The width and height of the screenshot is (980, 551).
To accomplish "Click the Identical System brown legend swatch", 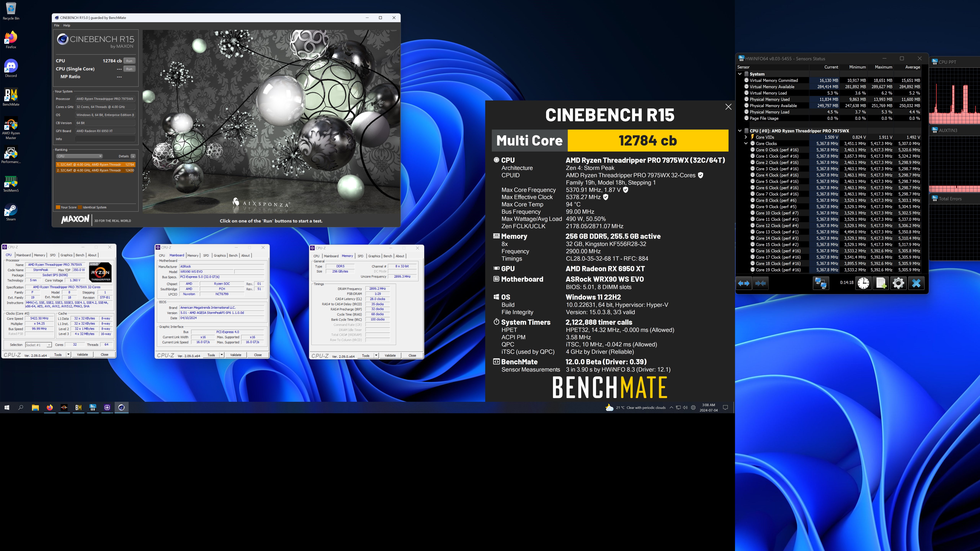I will pos(80,207).
